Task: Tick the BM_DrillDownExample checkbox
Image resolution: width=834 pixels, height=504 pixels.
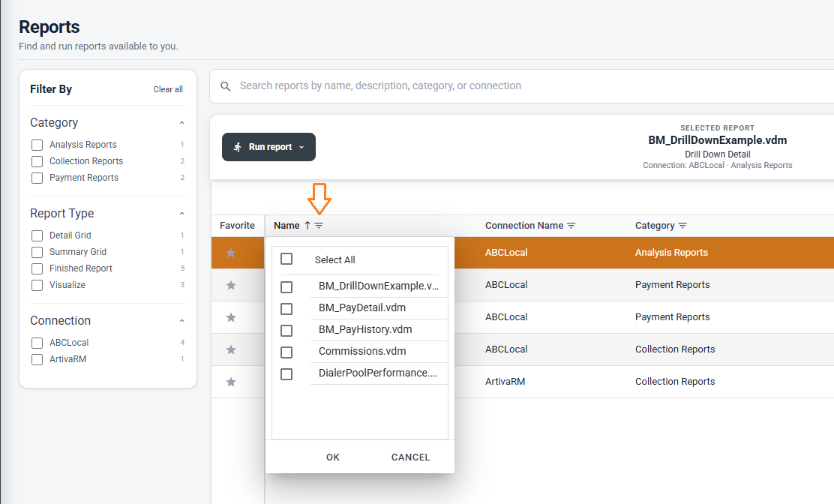Action: (x=286, y=287)
